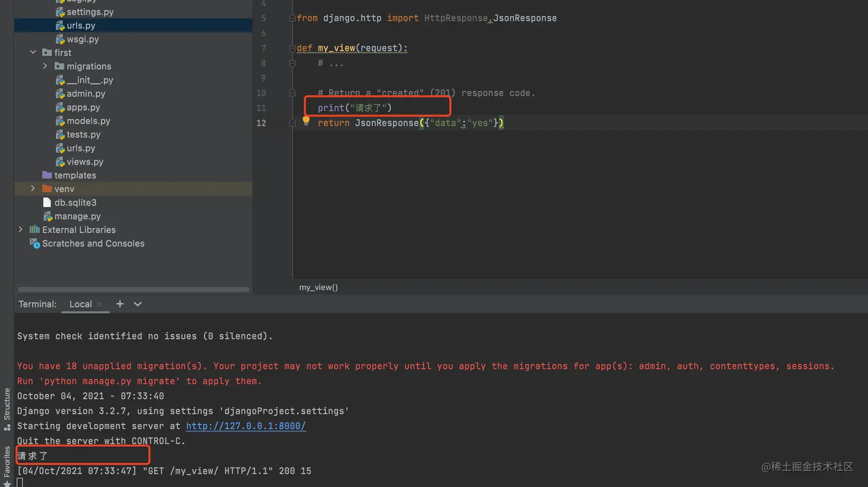868x487 pixels.
Task: Click "Quit the server with CONTROL-C." line
Action: 102,441
